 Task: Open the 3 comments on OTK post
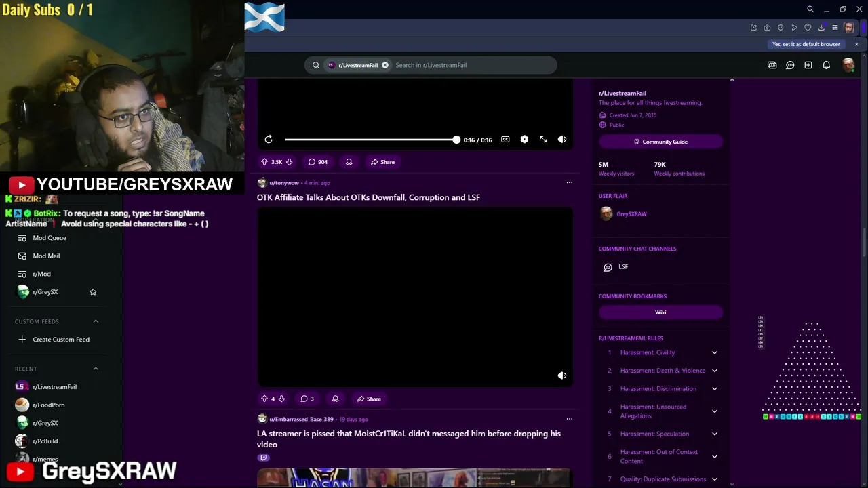307,399
